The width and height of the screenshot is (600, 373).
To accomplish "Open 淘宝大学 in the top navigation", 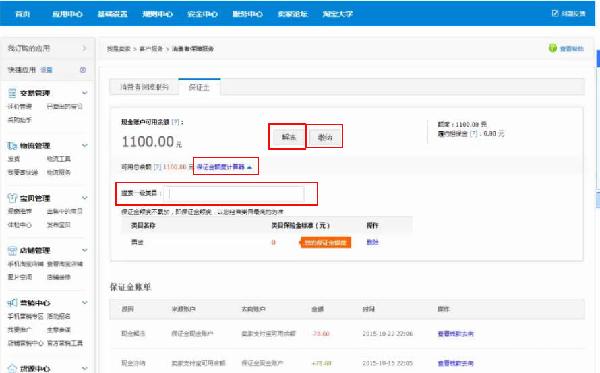I will [x=338, y=14].
